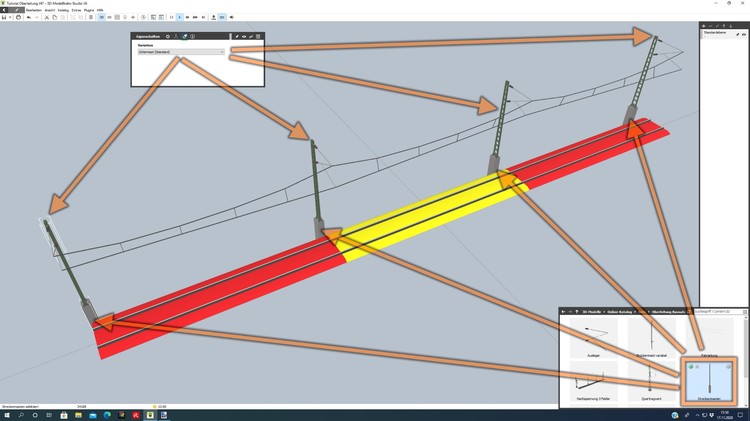750x421 pixels.
Task: Click the pen edit icon in the Eigenschaften panel
Action: pos(237,36)
